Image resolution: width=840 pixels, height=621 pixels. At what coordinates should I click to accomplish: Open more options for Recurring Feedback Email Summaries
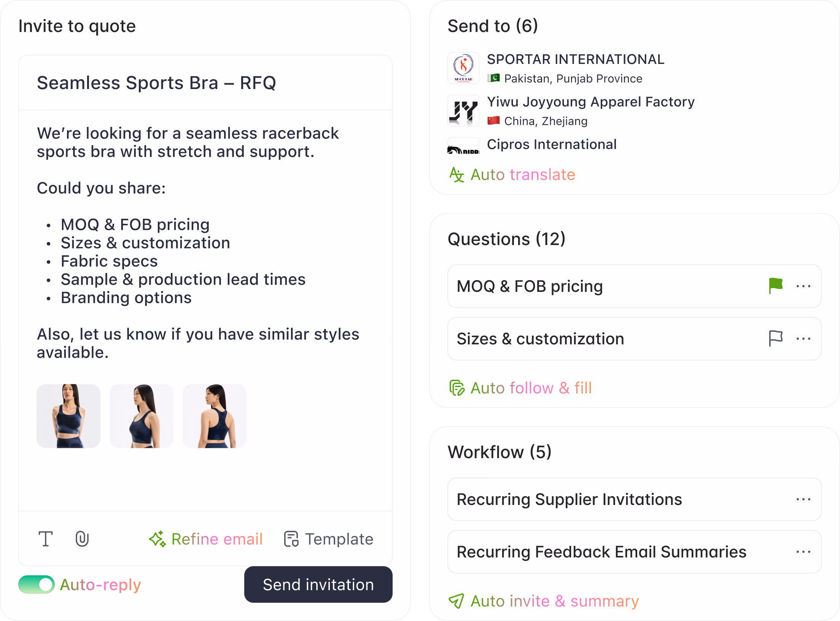tap(803, 552)
